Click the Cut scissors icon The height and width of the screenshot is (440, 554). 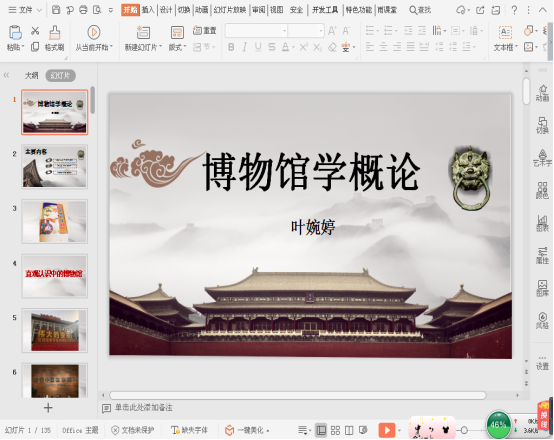click(35, 31)
